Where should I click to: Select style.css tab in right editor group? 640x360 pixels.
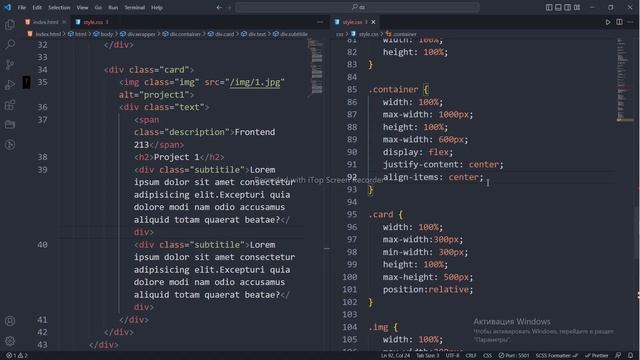[352, 22]
